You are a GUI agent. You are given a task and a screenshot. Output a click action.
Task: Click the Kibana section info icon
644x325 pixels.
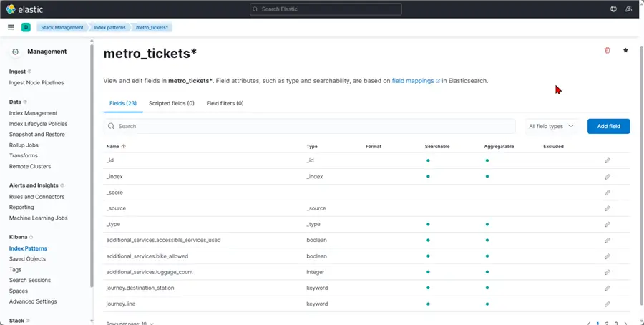[31, 237]
